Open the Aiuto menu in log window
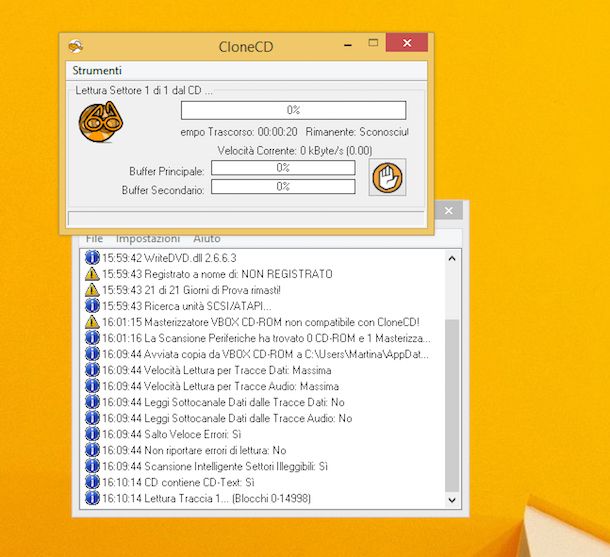This screenshot has width=610, height=557. pos(207,238)
